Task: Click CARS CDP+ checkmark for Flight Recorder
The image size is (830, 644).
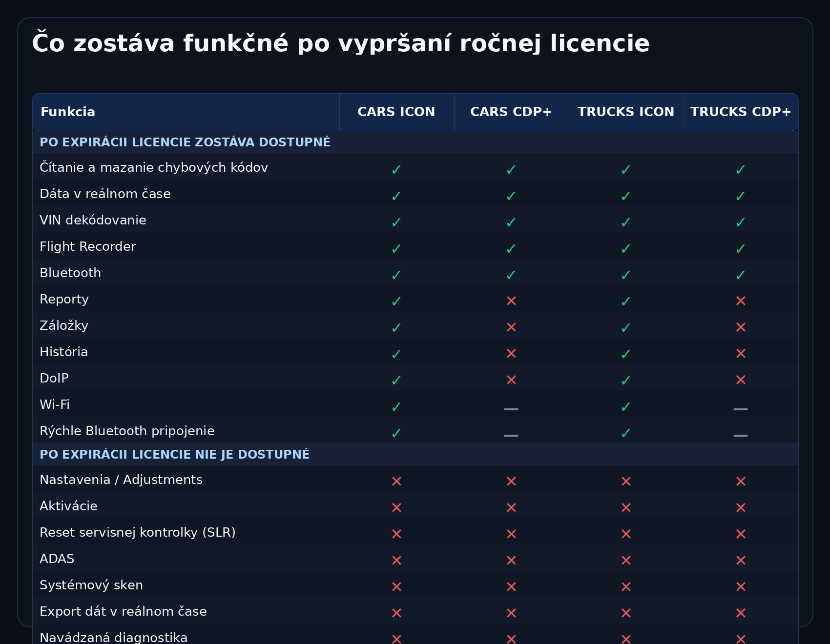Action: [511, 248]
